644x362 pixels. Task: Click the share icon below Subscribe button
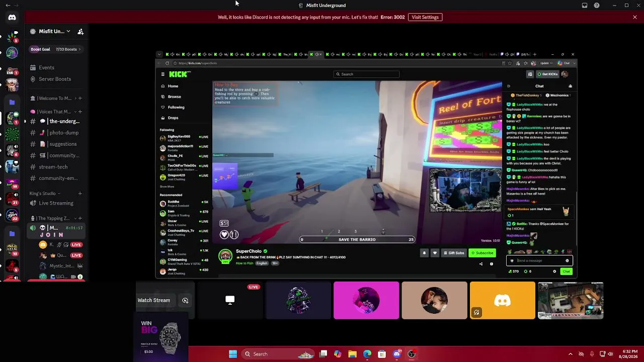[480, 264]
